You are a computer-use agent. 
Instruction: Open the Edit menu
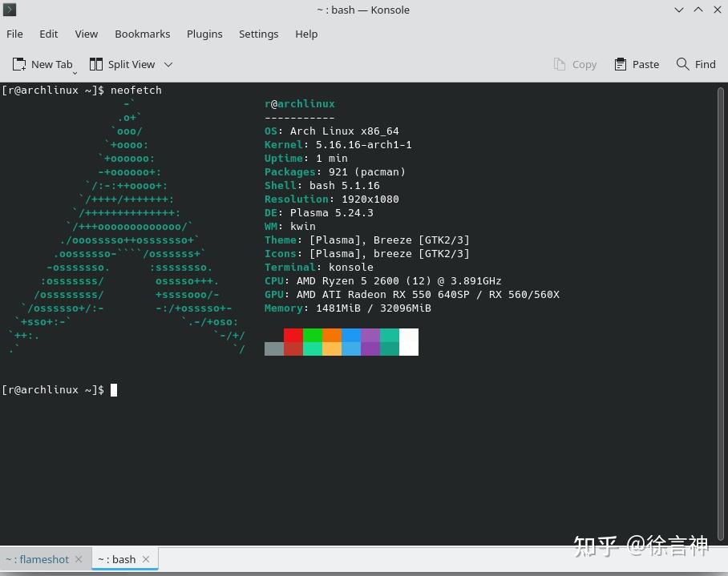click(48, 34)
